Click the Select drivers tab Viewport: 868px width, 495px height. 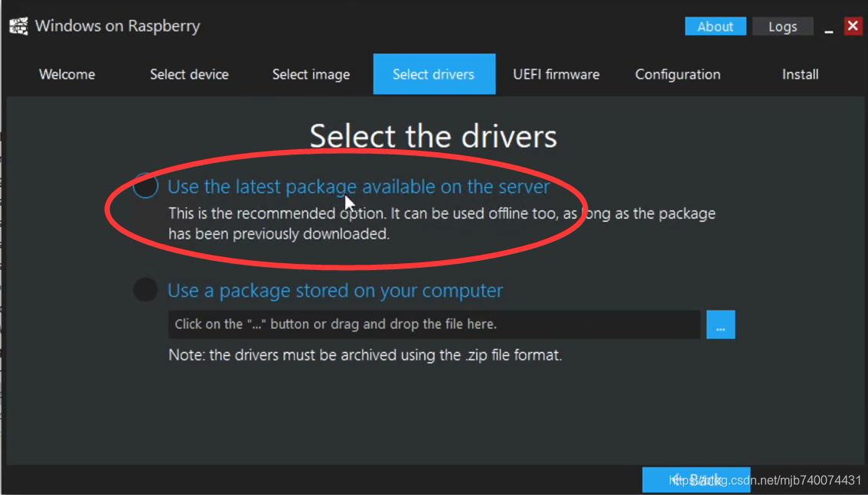click(x=433, y=74)
